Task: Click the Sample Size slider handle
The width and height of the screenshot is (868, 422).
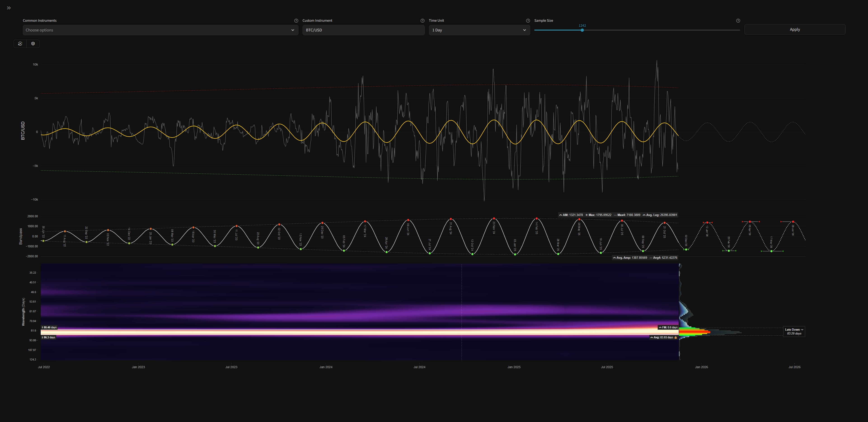Action: (x=582, y=30)
